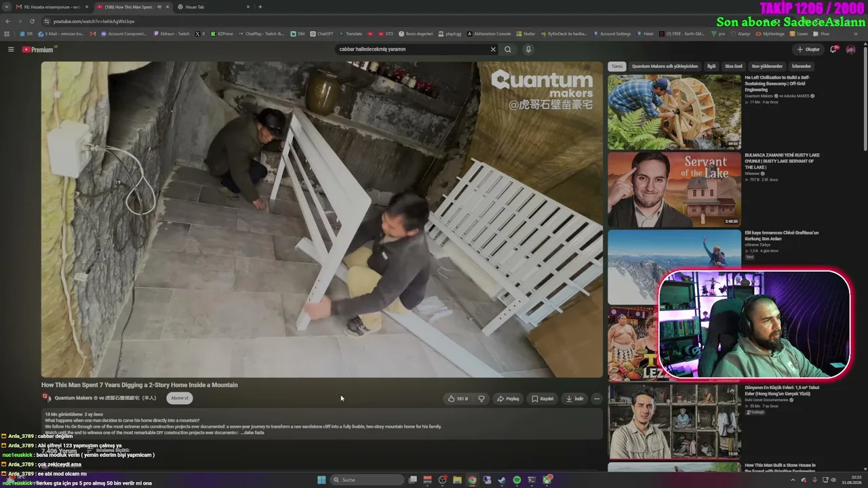Expand description with ...daha fazla
The height and width of the screenshot is (488, 868).
[252, 432]
